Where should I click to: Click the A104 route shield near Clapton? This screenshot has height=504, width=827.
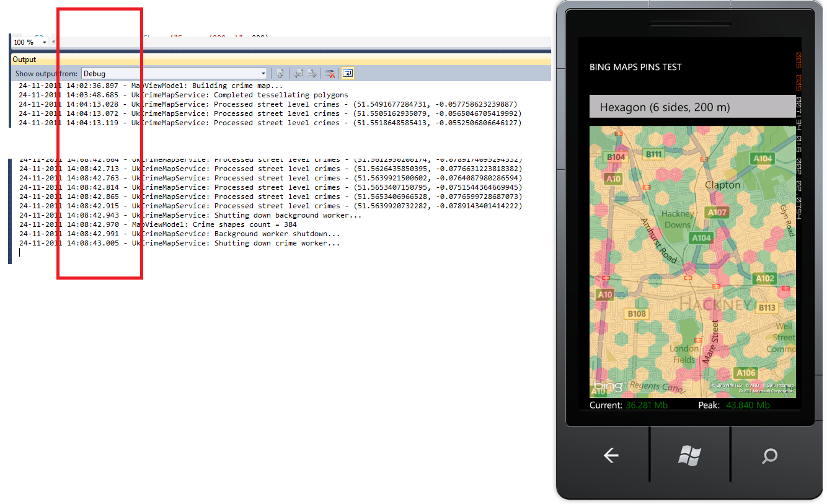pyautogui.click(x=762, y=159)
